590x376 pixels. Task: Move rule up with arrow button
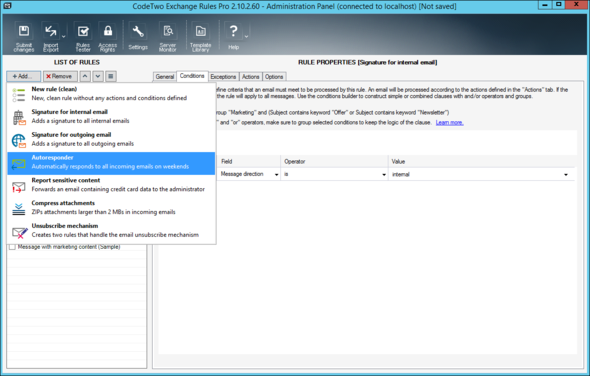point(85,76)
